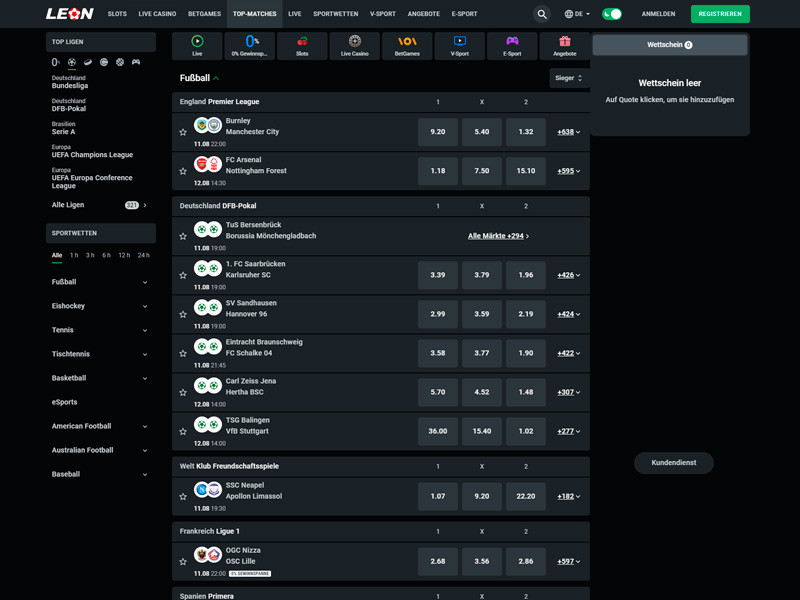Collapse the Fußball section header
Viewport: 800px width, 600px height.
[199, 78]
